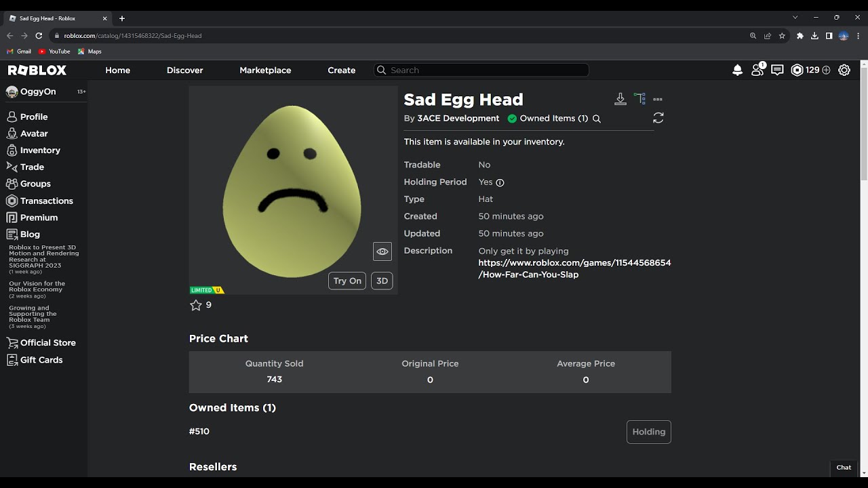
Task: Click the Roblox logo
Action: (37, 70)
